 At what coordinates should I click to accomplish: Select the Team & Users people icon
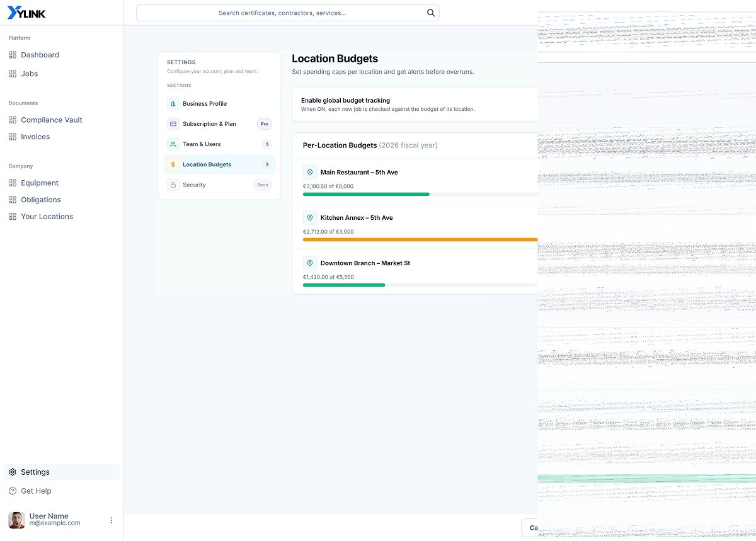[x=173, y=144]
